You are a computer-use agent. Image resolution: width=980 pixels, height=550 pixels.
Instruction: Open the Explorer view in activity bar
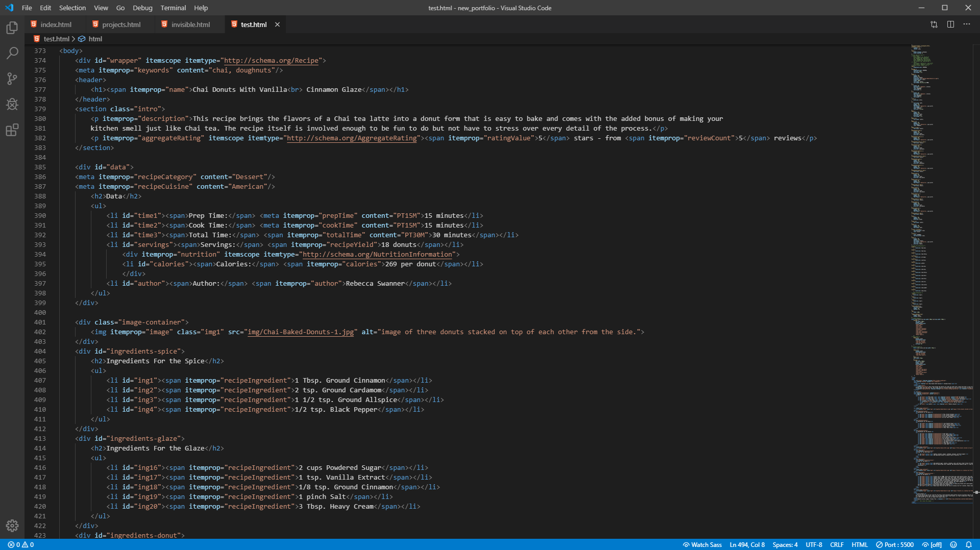(x=12, y=28)
